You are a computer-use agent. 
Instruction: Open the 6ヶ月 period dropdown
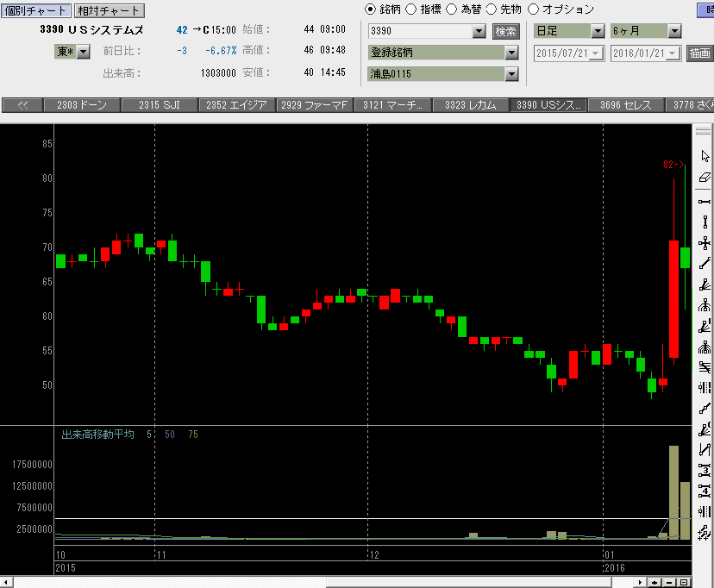pyautogui.click(x=674, y=31)
